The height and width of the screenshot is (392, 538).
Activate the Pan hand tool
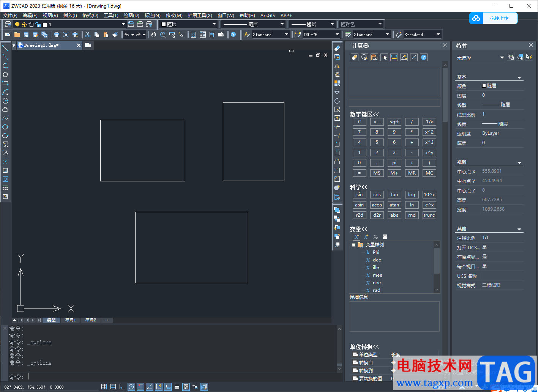pyautogui.click(x=153, y=35)
